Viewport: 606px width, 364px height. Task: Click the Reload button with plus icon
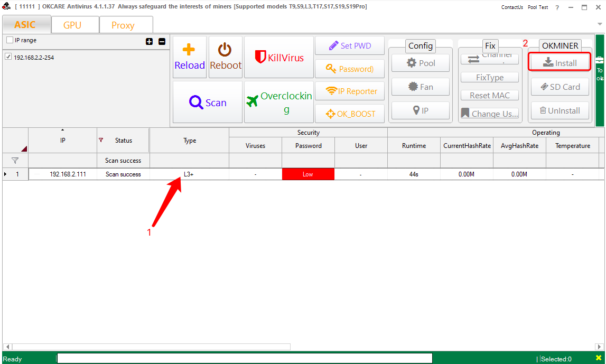point(189,57)
